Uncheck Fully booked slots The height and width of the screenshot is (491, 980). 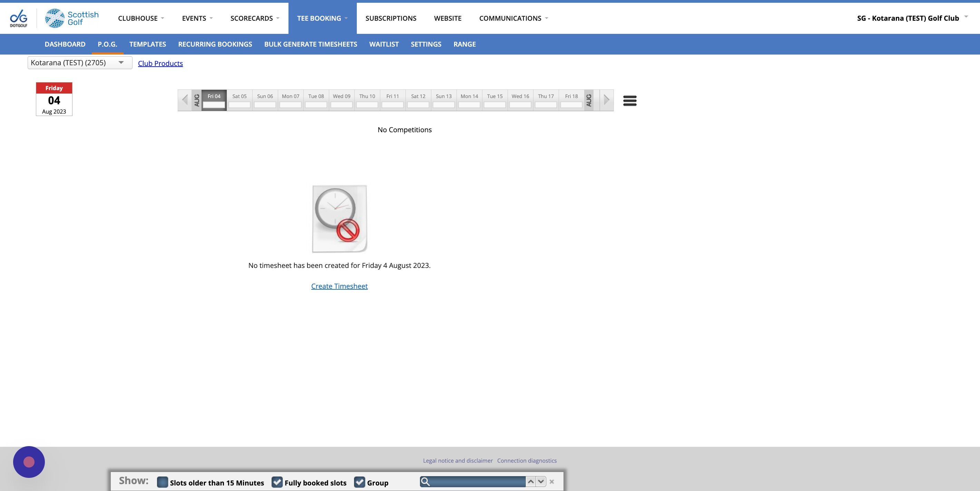pyautogui.click(x=277, y=482)
